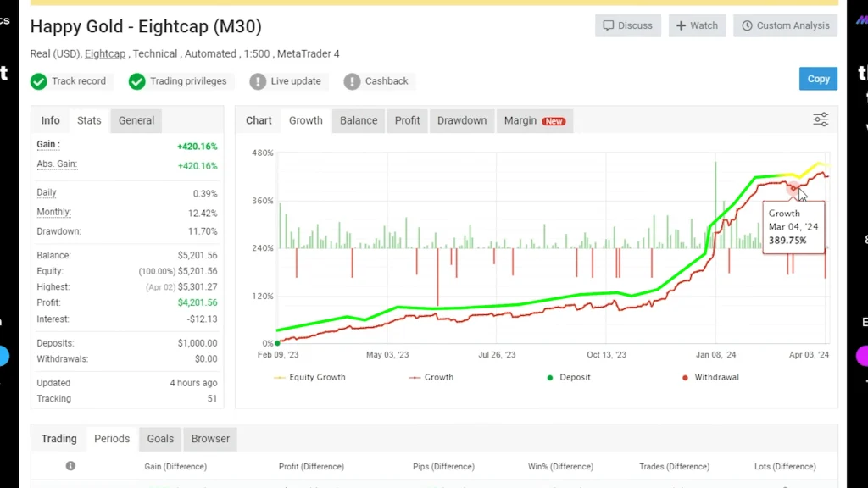Click the Live update warning icon
868x488 pixels.
tap(258, 81)
